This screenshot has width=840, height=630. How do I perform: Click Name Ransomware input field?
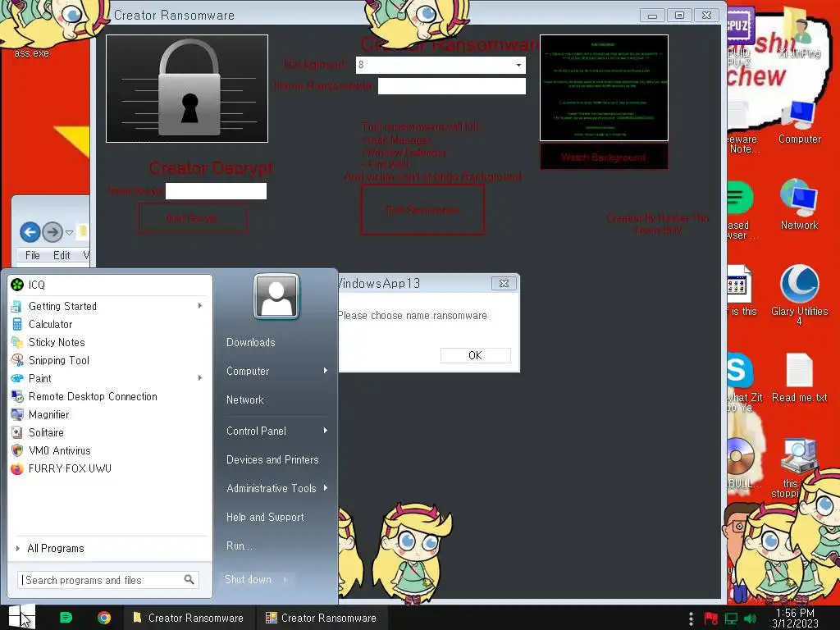[452, 86]
